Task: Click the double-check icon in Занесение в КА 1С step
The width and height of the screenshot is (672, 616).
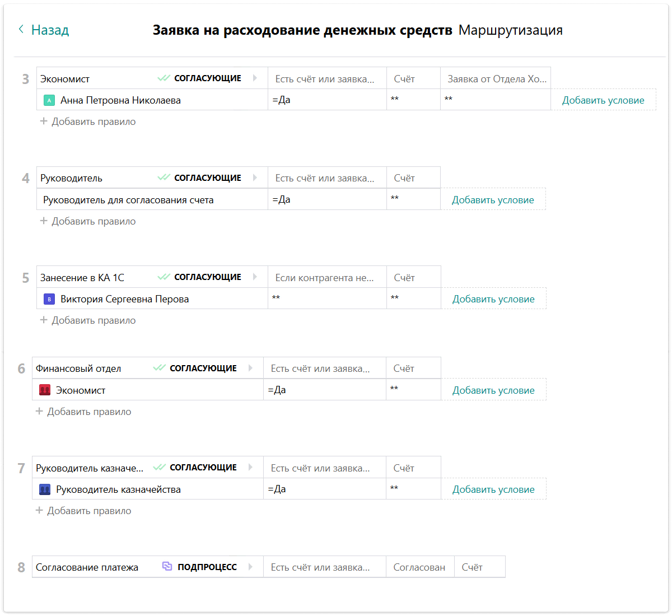Action: pos(164,277)
